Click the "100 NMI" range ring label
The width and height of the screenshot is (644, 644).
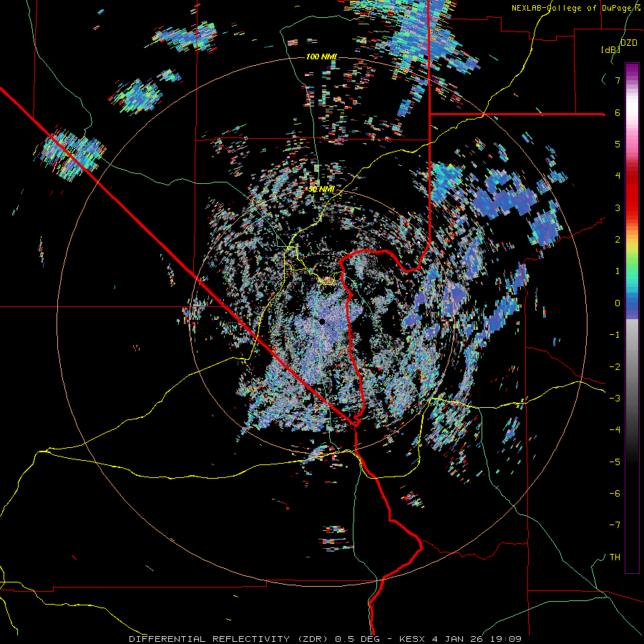[321, 57]
